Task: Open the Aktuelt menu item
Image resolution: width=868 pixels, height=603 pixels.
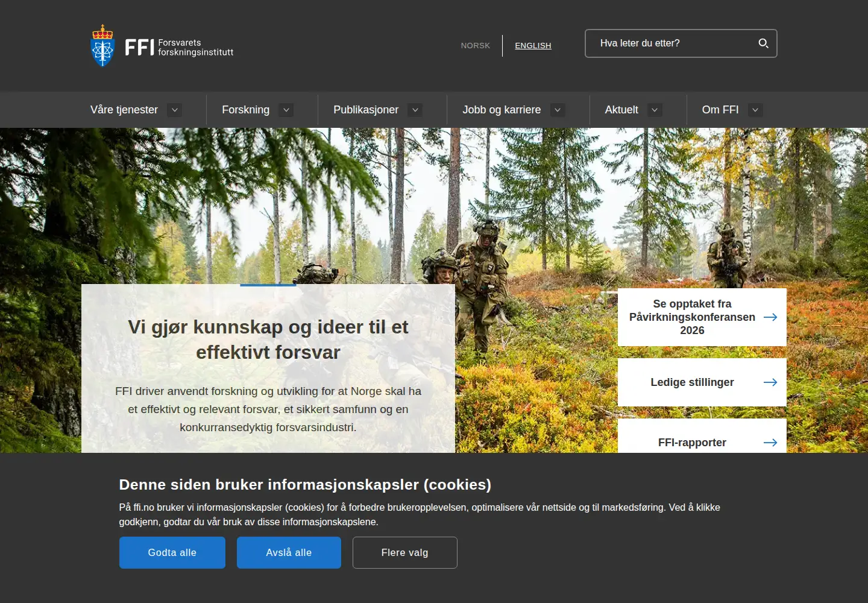Action: (621, 110)
